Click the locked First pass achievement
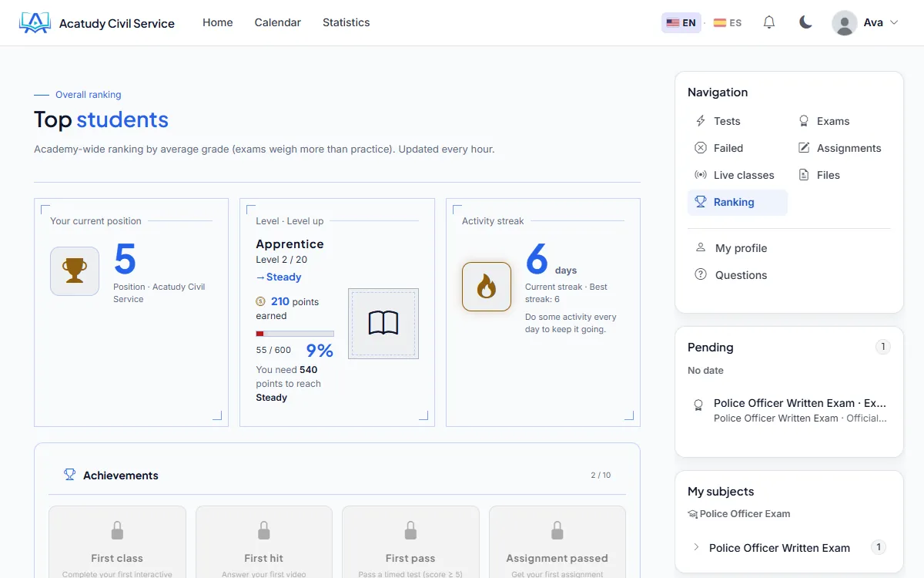The height and width of the screenshot is (578, 924). coord(410,542)
